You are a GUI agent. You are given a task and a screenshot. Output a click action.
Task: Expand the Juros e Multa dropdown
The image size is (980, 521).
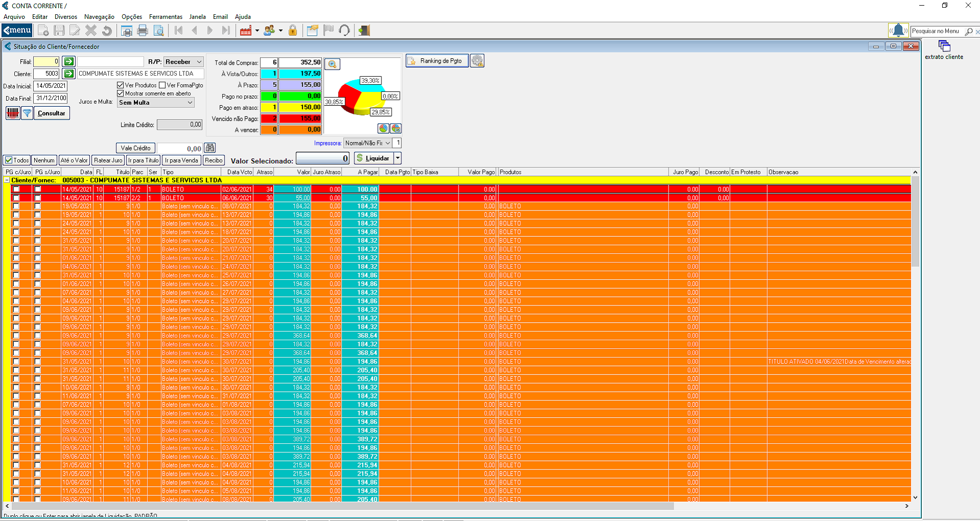pyautogui.click(x=156, y=103)
